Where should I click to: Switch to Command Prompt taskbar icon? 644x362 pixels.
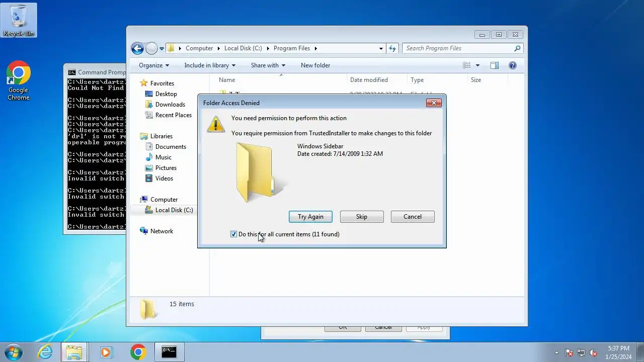[x=169, y=352]
